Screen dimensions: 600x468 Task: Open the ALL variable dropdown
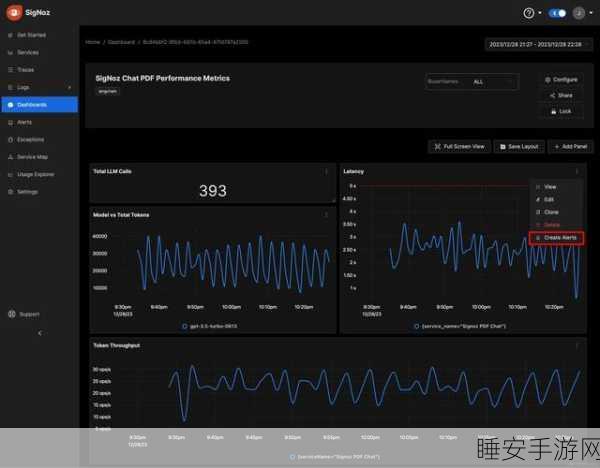click(489, 82)
